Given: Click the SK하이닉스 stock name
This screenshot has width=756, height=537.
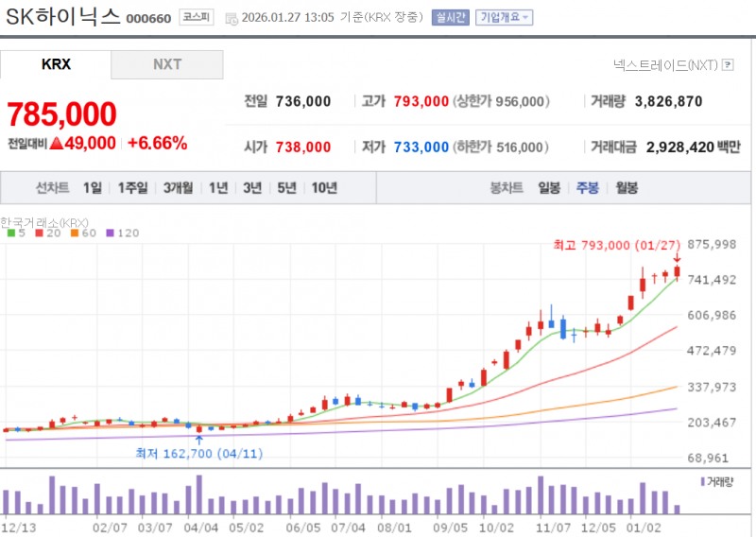Looking at the screenshot, I should (62, 17).
